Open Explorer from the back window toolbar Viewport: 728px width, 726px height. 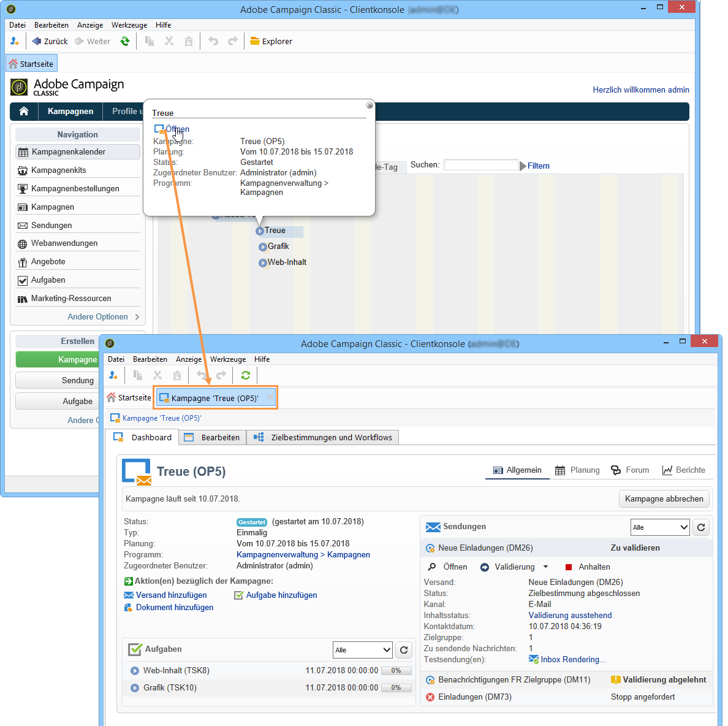coord(271,41)
